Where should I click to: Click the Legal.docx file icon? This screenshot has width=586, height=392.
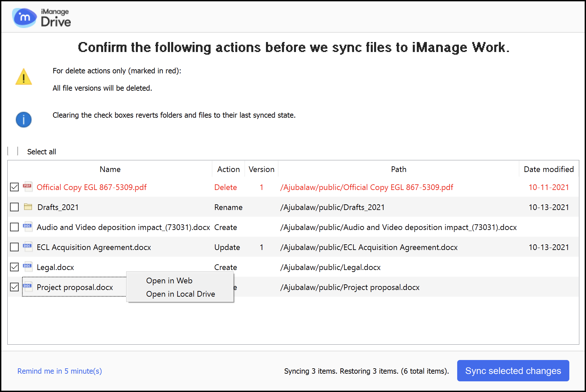pos(28,267)
